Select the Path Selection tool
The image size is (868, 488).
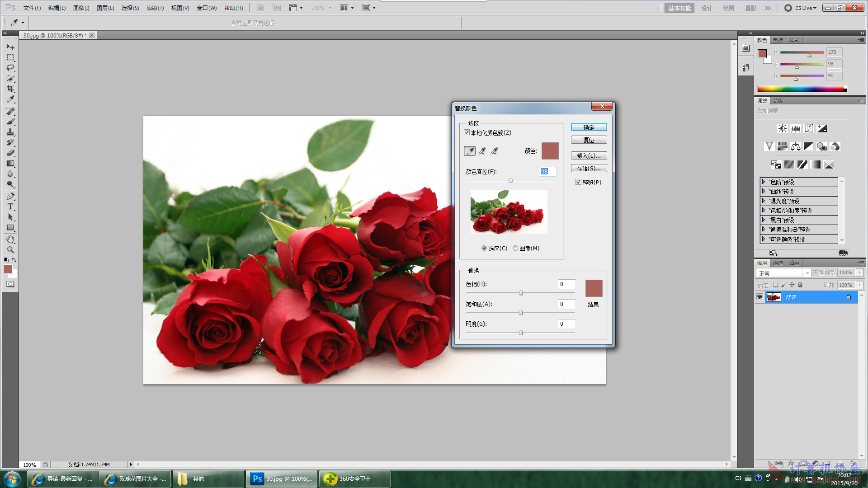coord(10,217)
